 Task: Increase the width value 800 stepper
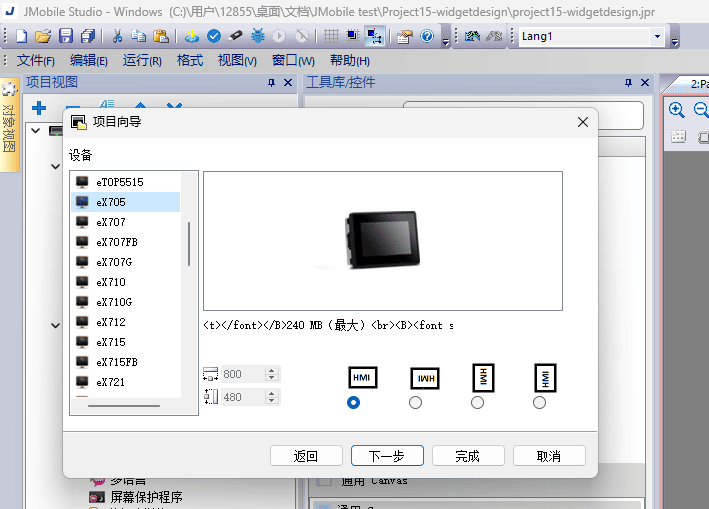[x=272, y=370]
